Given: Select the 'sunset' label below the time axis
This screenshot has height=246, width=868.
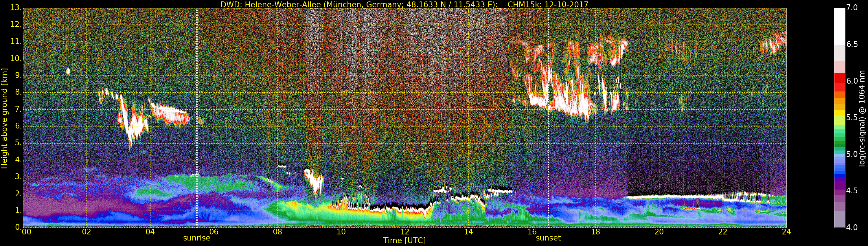Looking at the screenshot, I should pyautogui.click(x=548, y=238).
